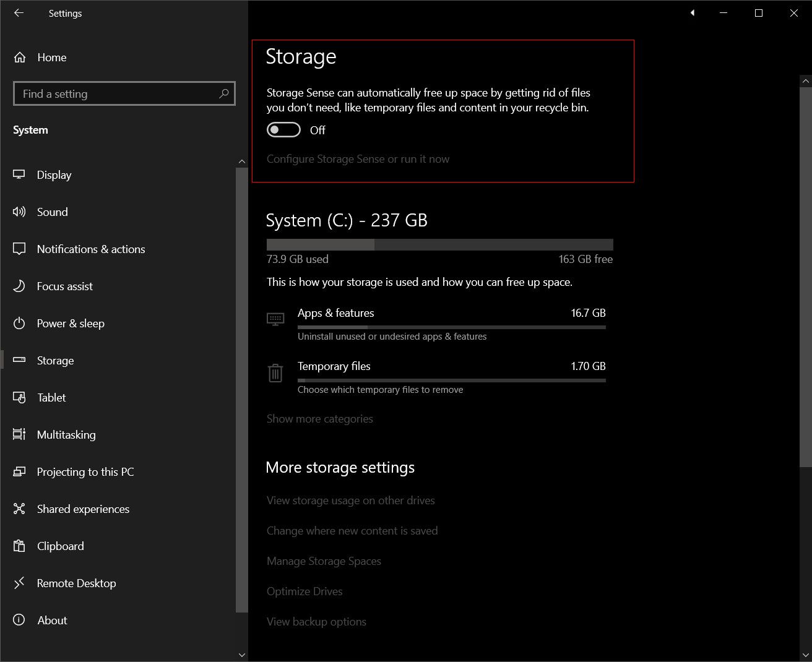Go to the Multitasking section
The width and height of the screenshot is (812, 662).
pyautogui.click(x=66, y=434)
